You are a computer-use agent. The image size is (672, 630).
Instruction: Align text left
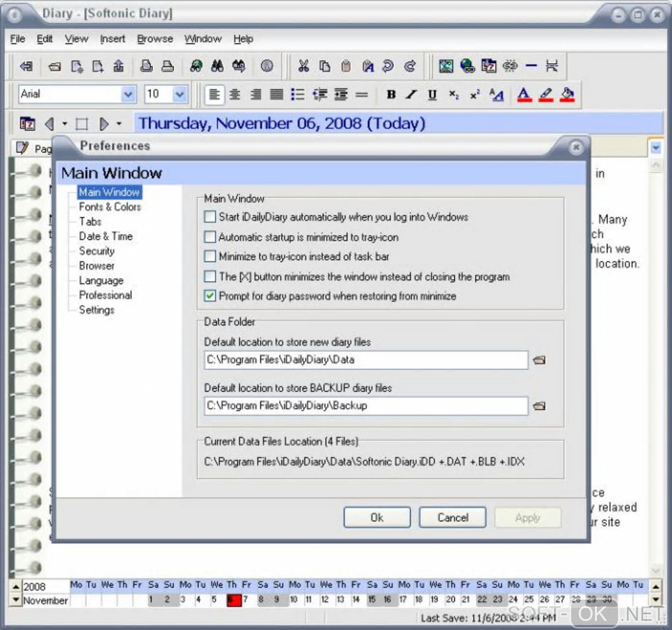(214, 94)
